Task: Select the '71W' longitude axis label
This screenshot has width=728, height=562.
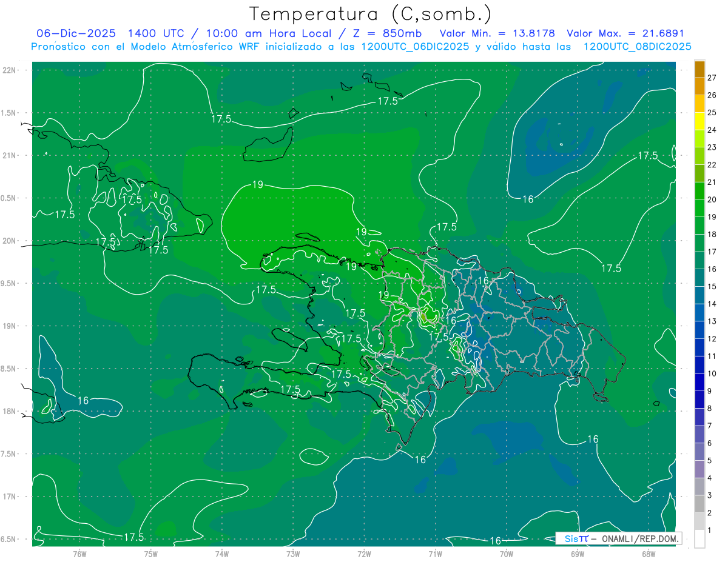Action: [x=435, y=554]
